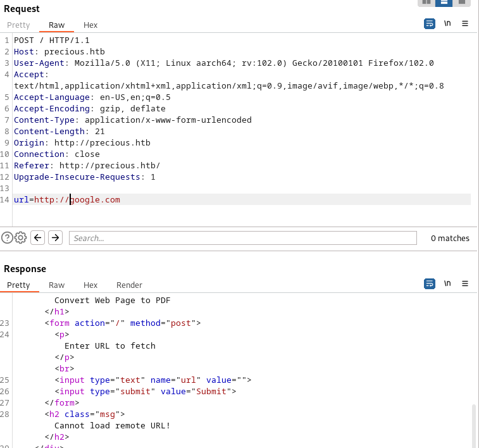Click 'Convert Web Page to PDF' response text
This screenshot has width=479, height=448.
[x=112, y=300]
